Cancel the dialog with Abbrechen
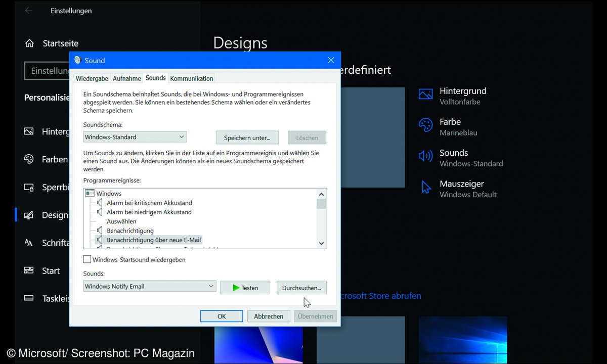607x364 pixels. click(x=269, y=316)
